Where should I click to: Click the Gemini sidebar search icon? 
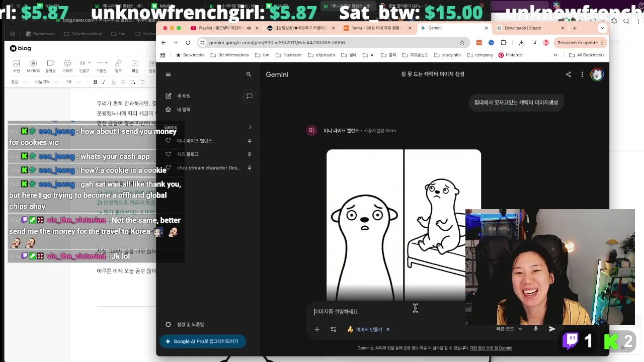click(249, 74)
